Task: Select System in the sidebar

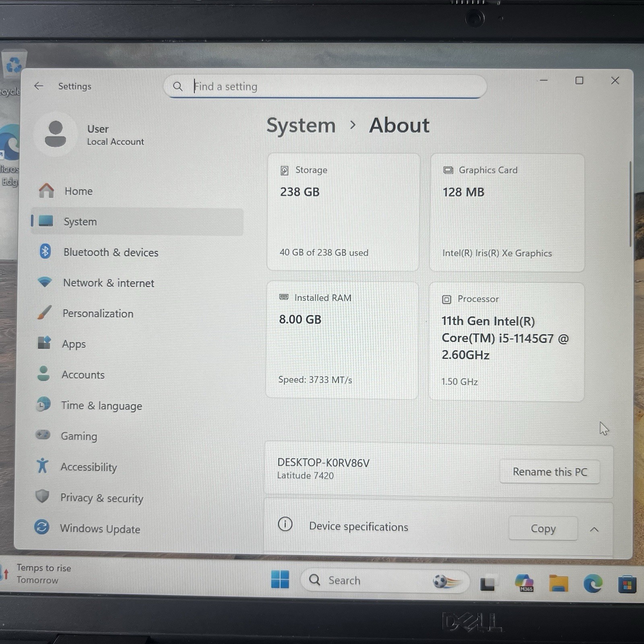Action: tap(137, 221)
